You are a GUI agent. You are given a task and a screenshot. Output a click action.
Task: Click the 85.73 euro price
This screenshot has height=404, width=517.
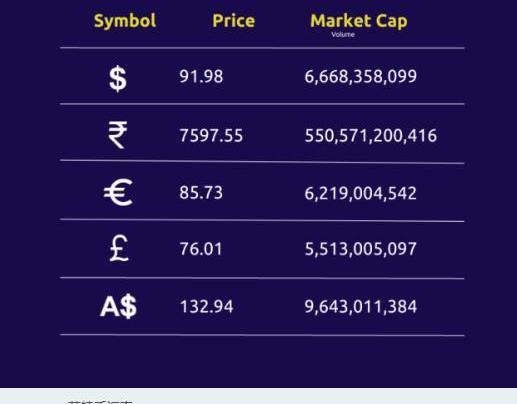pyautogui.click(x=201, y=193)
